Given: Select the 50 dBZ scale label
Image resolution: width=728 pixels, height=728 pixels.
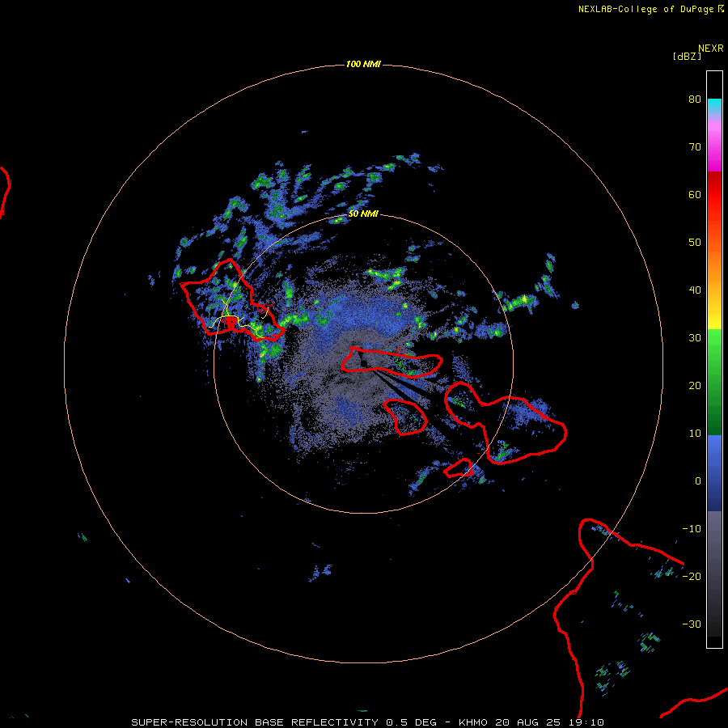Looking at the screenshot, I should 695,243.
